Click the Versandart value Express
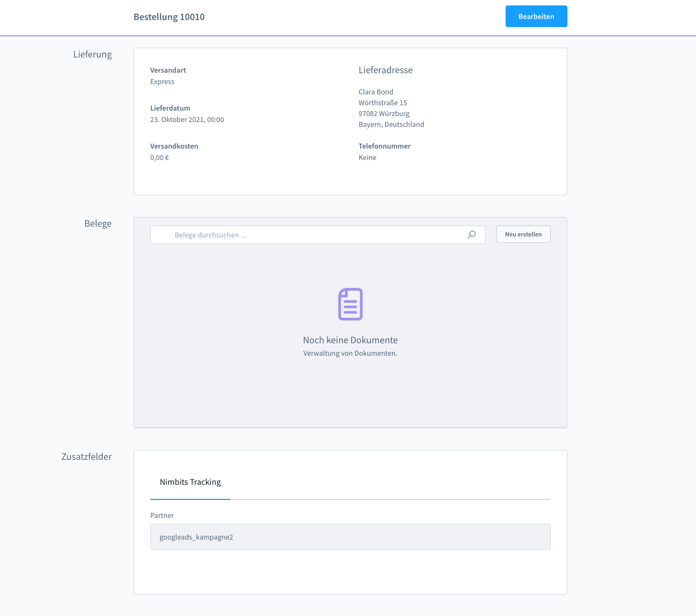This screenshot has height=616, width=696. (162, 82)
